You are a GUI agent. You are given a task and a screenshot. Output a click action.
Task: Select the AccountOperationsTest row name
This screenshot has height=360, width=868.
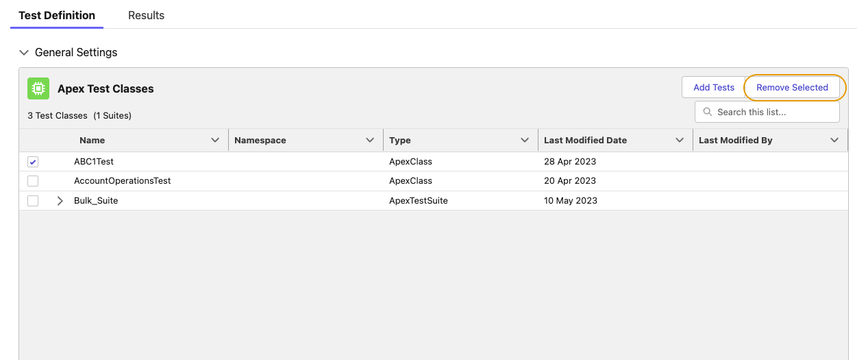pyautogui.click(x=122, y=181)
